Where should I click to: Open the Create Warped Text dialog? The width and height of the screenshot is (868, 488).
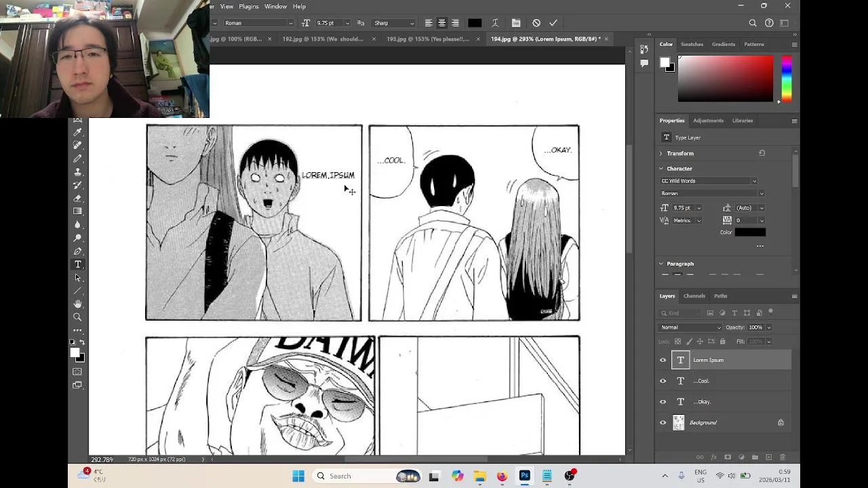(x=495, y=23)
